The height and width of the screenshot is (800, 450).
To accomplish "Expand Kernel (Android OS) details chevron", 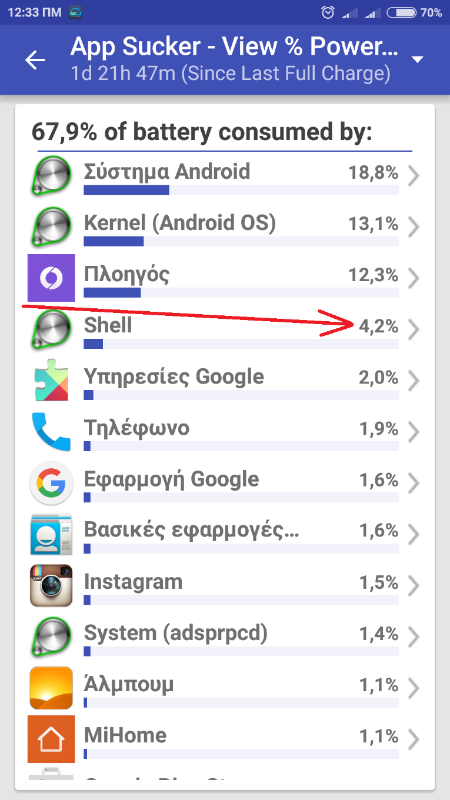I will 414,227.
